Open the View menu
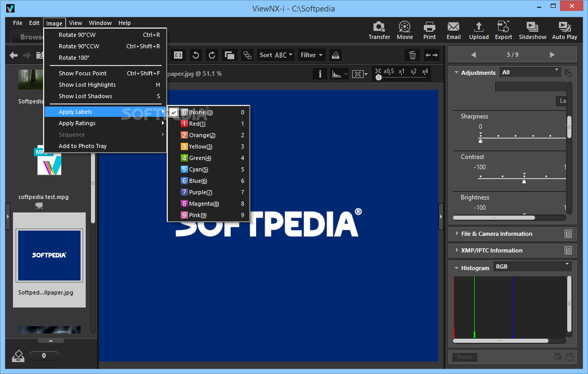This screenshot has width=588, height=374. pyautogui.click(x=75, y=23)
